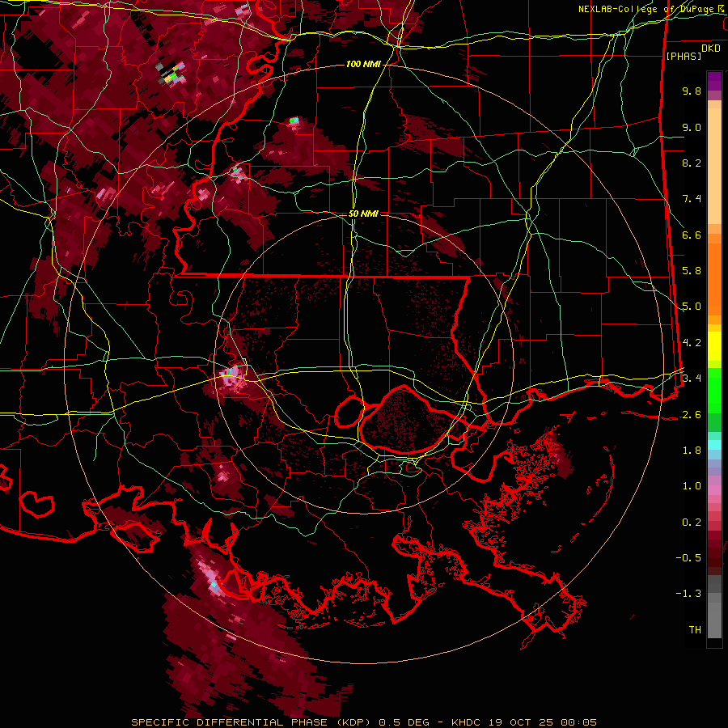Click the "50 NMI" range ring label
Screen dimensions: 728x728
(x=363, y=214)
